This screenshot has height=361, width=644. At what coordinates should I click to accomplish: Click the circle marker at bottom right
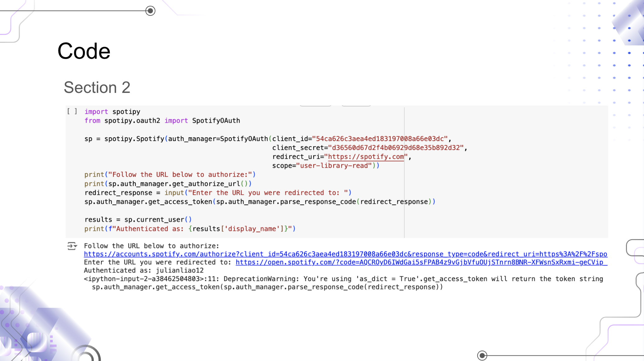tap(482, 355)
